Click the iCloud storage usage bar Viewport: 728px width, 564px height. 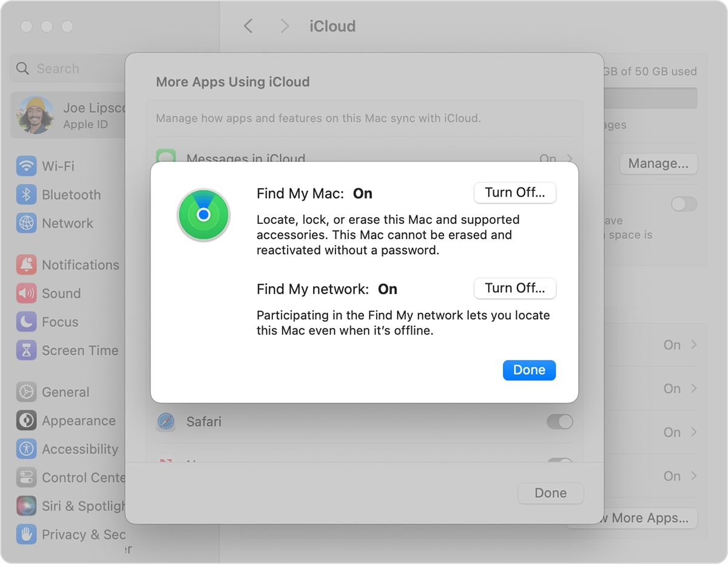pyautogui.click(x=650, y=98)
